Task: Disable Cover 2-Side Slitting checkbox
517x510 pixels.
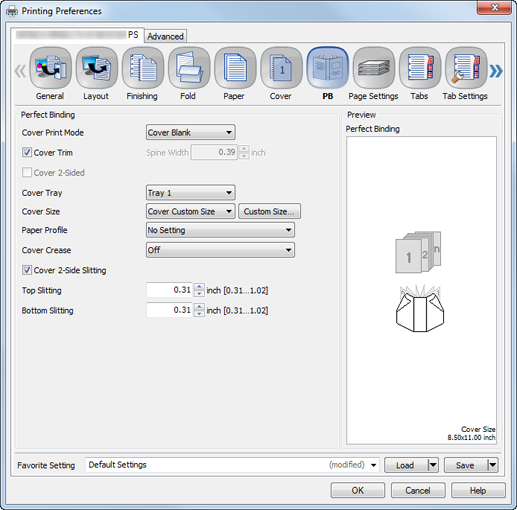Action: coord(27,270)
